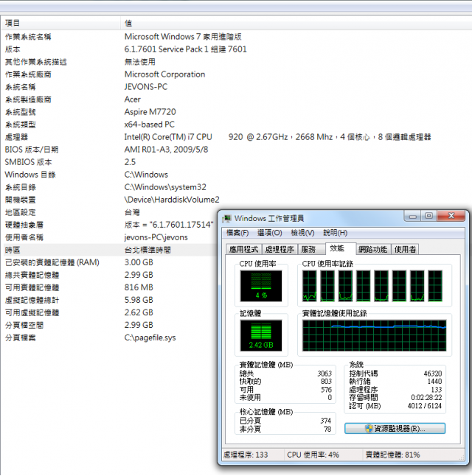Screen dimensions: 472x476
Task: Select 'C:\Windows' directory value
Action: [x=146, y=175]
